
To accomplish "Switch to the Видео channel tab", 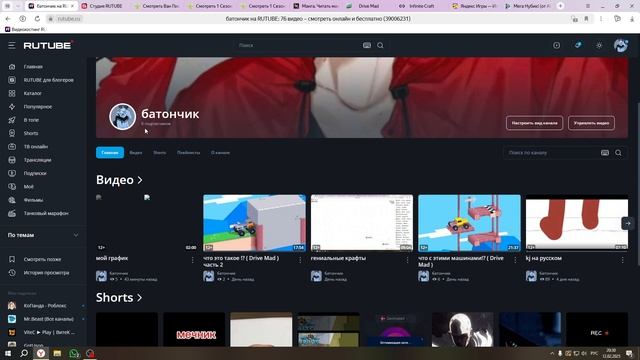I will (136, 153).
